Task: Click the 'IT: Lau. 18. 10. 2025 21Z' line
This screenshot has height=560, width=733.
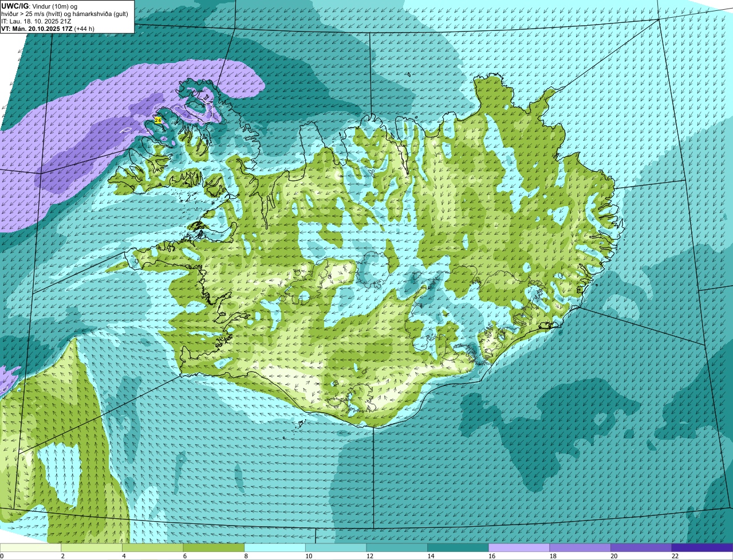Action: click(36, 21)
